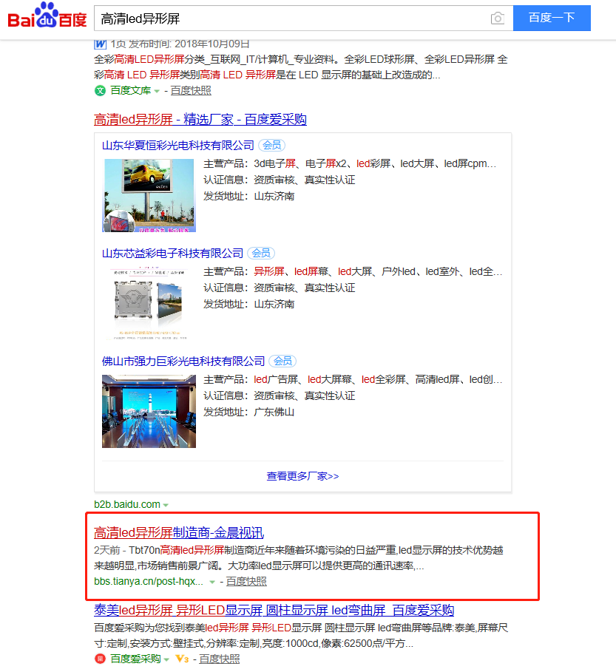
Task: Open the LED cabinet module thumbnail
Action: 149,303
